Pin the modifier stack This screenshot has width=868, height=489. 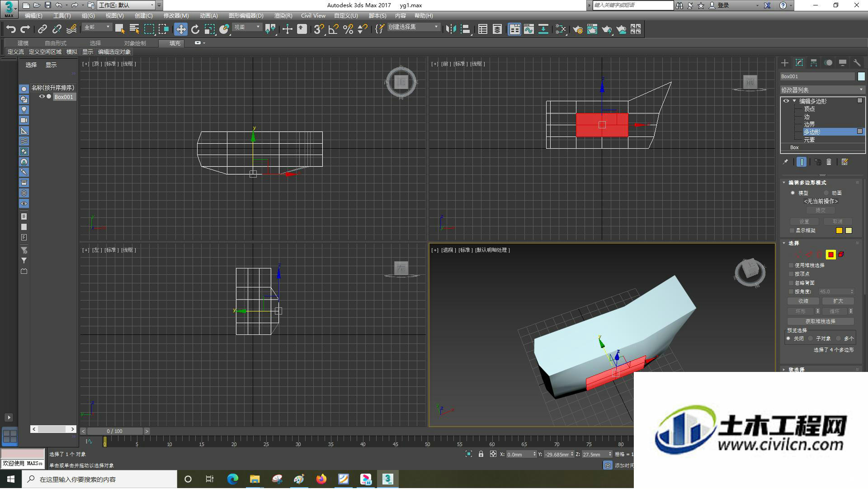[x=786, y=162]
